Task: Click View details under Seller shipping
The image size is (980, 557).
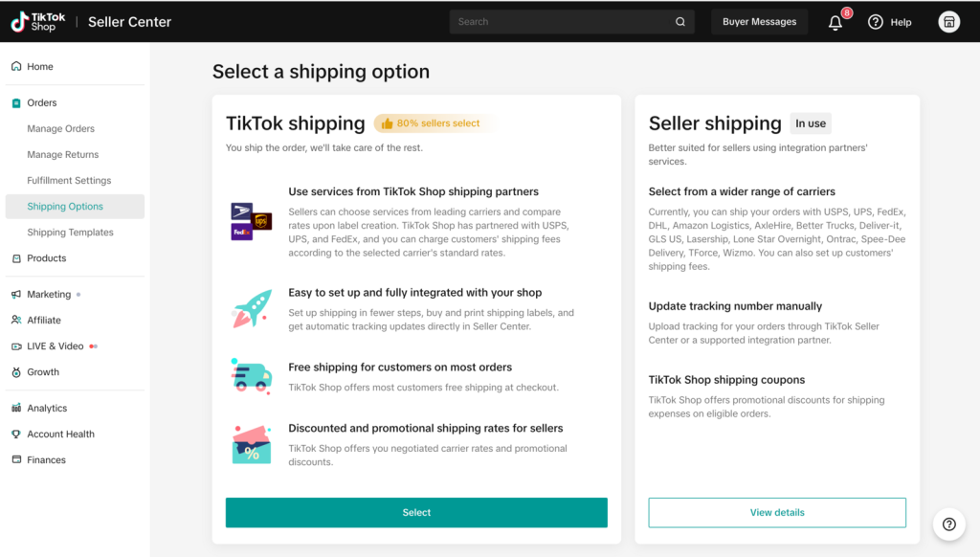Action: pyautogui.click(x=776, y=512)
